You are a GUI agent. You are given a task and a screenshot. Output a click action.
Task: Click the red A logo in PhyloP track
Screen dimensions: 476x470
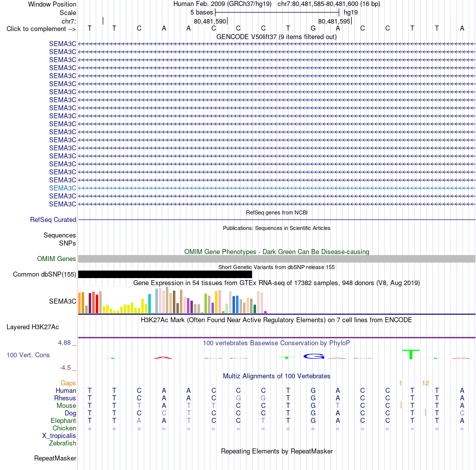pos(163,358)
